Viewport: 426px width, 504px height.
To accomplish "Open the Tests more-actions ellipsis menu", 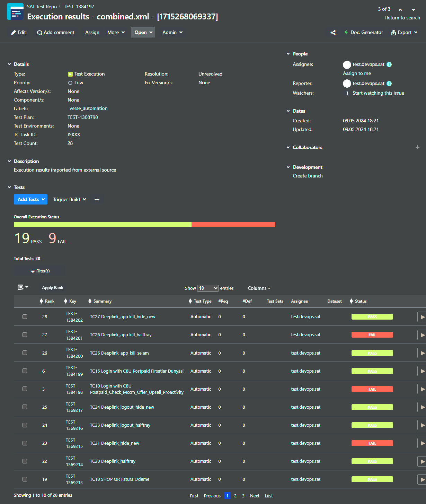I will tap(97, 200).
